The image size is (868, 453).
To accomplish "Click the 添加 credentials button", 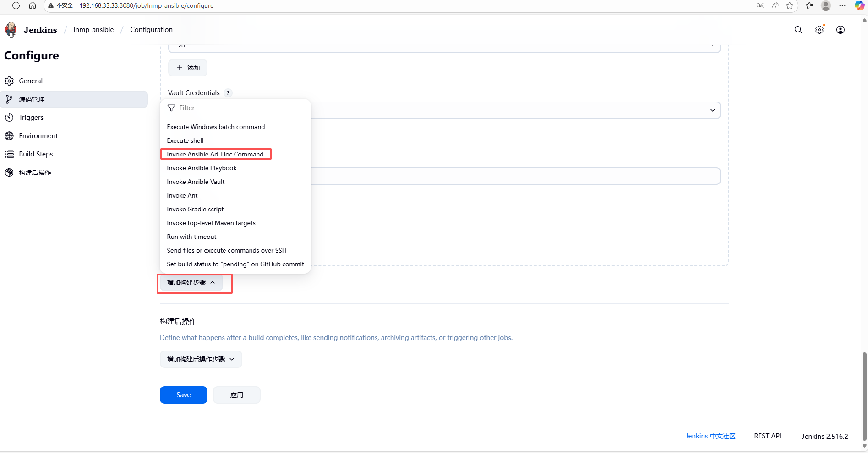I will pyautogui.click(x=188, y=68).
